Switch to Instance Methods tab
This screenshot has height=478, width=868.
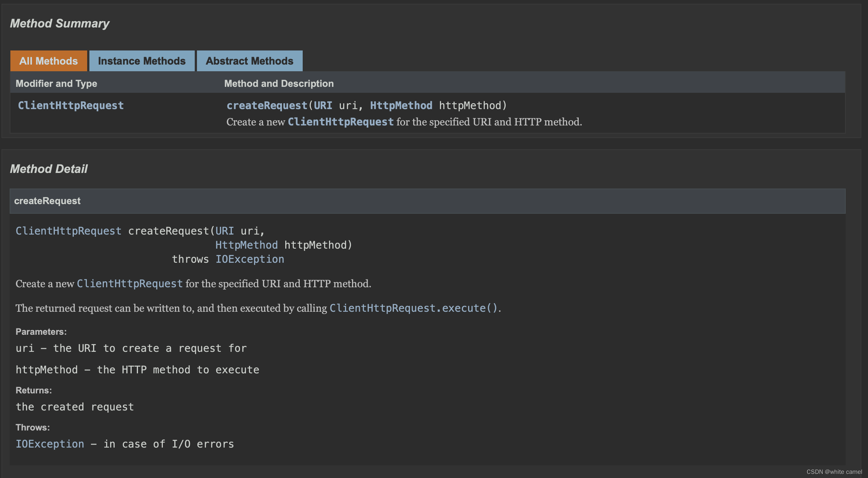(142, 61)
